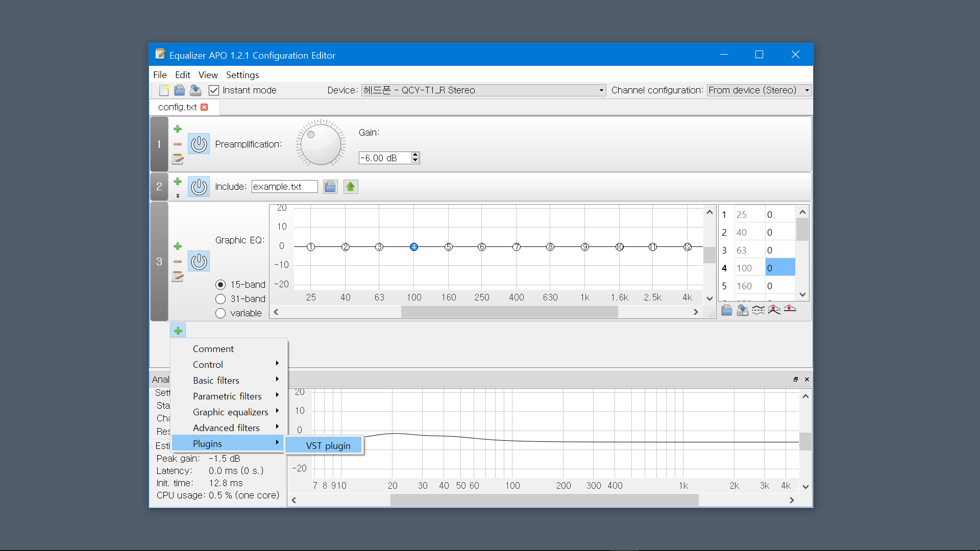Close the config.txt tab
980x551 pixels.
coord(204,107)
